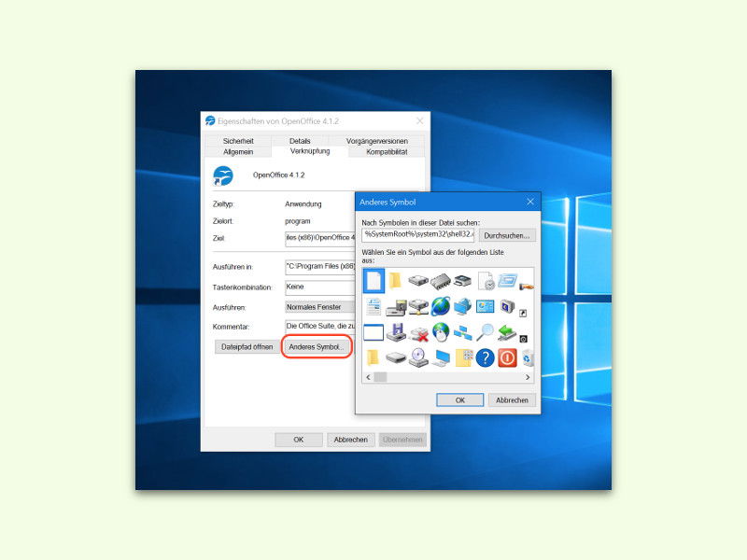Click the Ausführen in path field
The width and height of the screenshot is (747, 560).
click(x=320, y=267)
